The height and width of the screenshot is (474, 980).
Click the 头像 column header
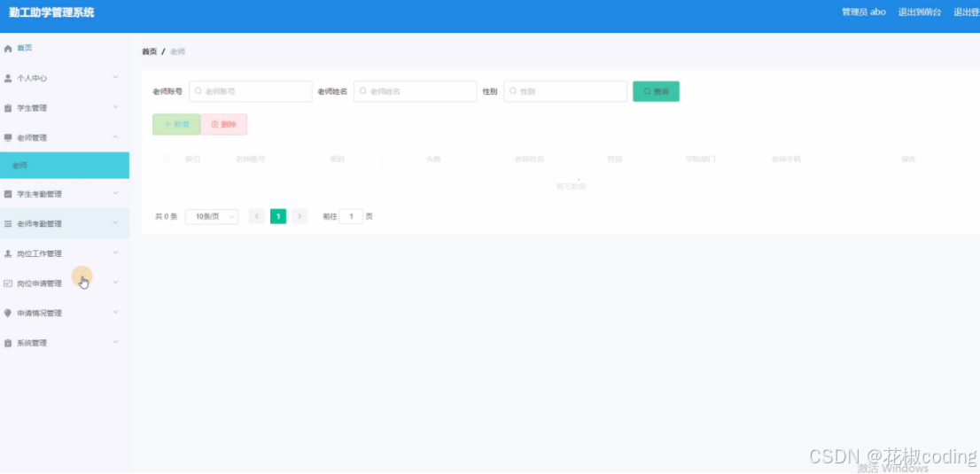click(433, 159)
